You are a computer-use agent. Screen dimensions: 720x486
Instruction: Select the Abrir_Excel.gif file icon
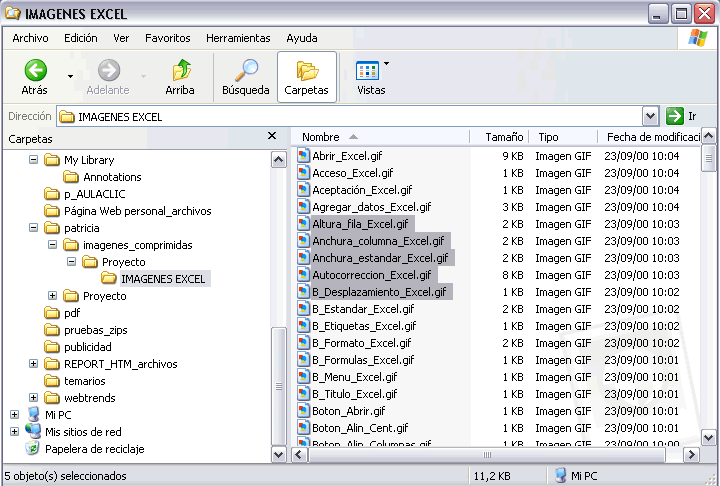[x=303, y=156]
